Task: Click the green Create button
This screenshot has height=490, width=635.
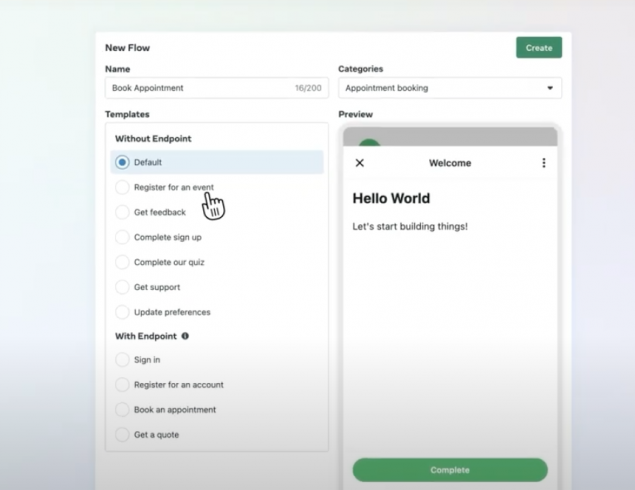Action: coord(538,48)
